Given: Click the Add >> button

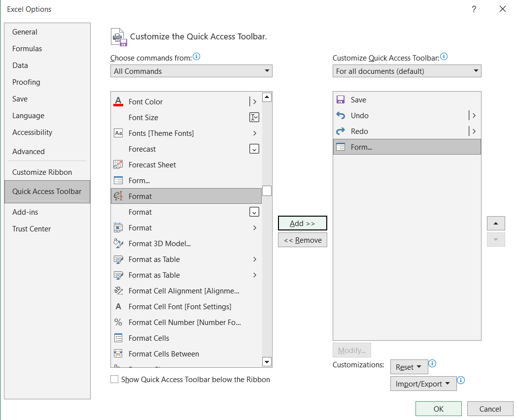Looking at the screenshot, I should click(302, 223).
